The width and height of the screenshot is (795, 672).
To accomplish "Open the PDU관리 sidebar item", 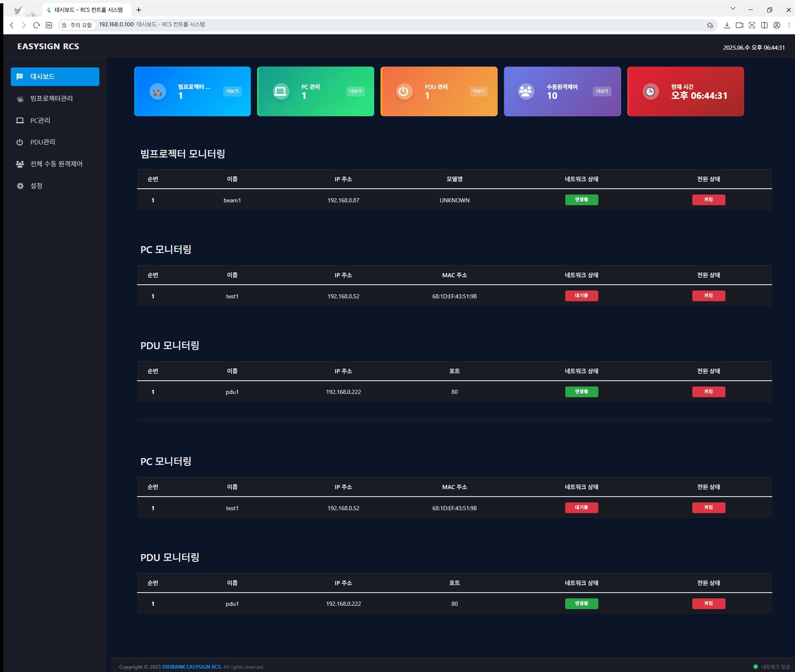I will (x=43, y=142).
